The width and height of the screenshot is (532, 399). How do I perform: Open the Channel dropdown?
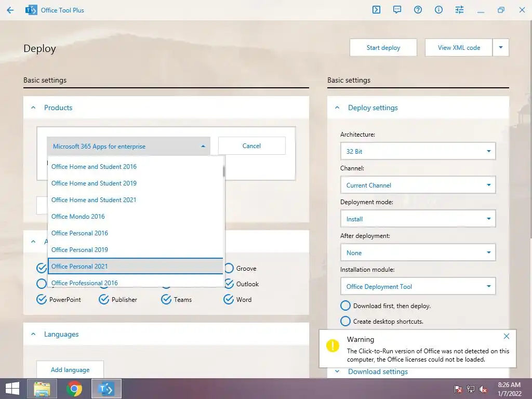[x=418, y=185]
